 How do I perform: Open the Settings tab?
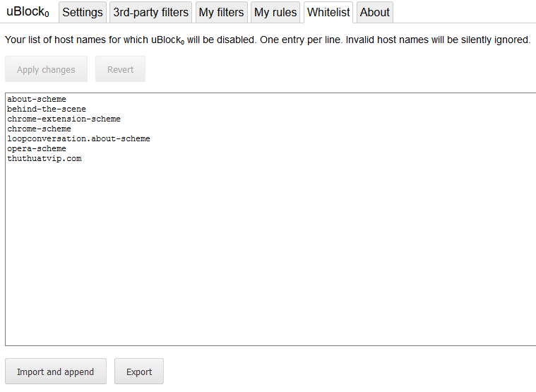click(83, 12)
